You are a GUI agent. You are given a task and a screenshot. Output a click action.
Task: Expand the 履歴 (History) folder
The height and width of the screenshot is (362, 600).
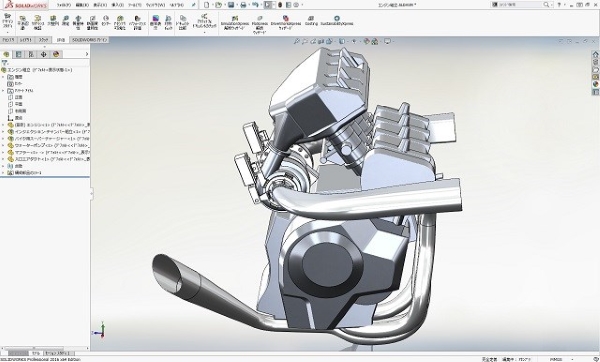[x=3, y=77]
